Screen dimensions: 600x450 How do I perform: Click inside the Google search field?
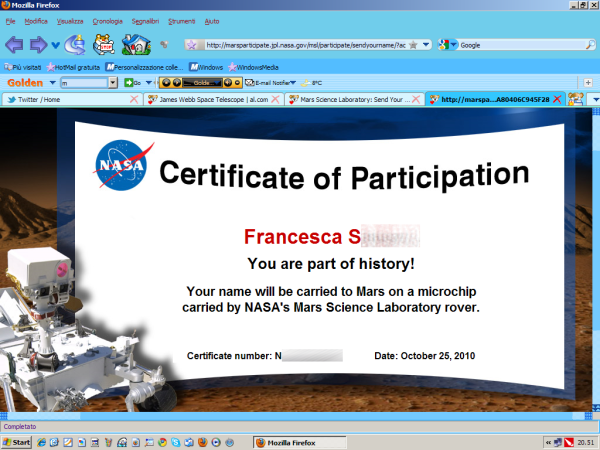pos(522,45)
